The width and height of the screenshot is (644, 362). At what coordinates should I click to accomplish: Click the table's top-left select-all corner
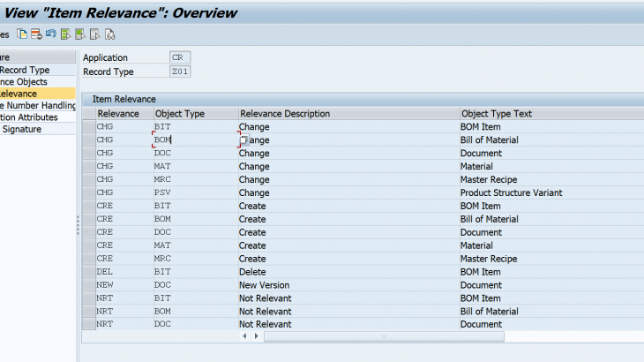(89, 113)
